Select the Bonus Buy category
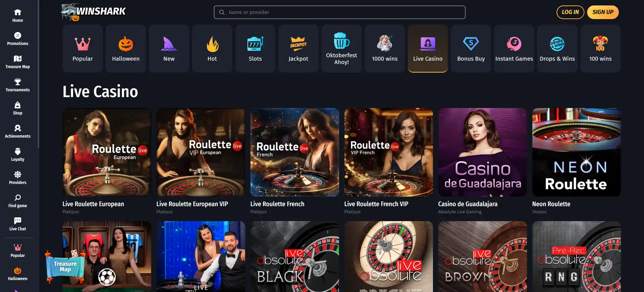 471,48
